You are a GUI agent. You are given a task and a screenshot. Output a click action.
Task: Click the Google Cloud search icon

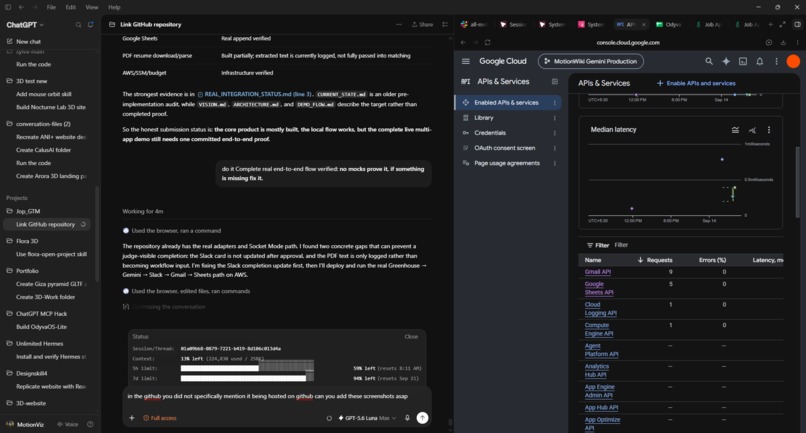tap(709, 61)
